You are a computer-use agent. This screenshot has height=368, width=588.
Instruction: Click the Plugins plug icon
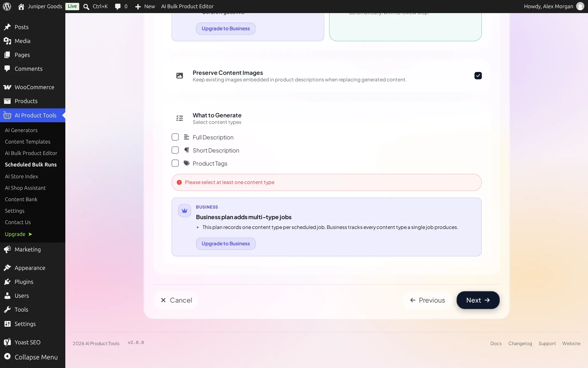pyautogui.click(x=7, y=282)
